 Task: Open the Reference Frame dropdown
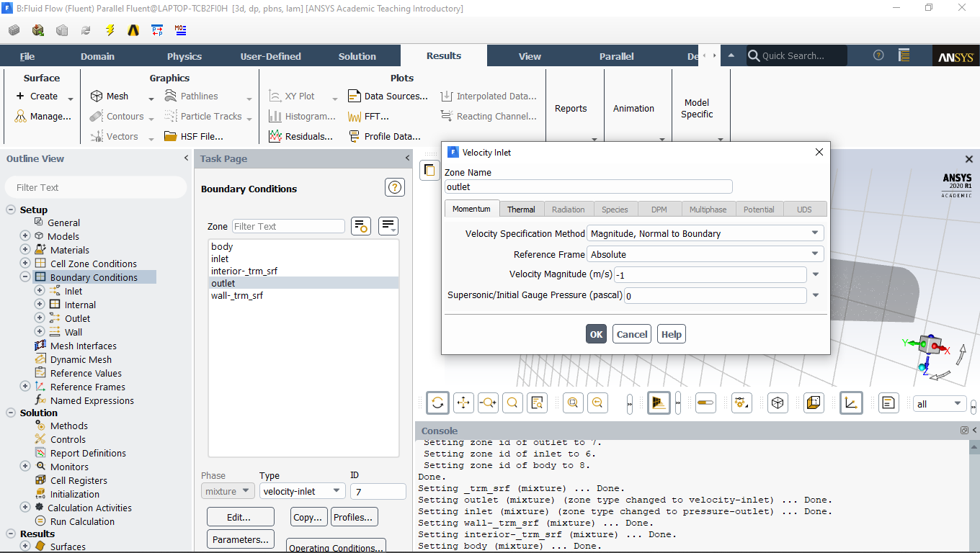705,254
